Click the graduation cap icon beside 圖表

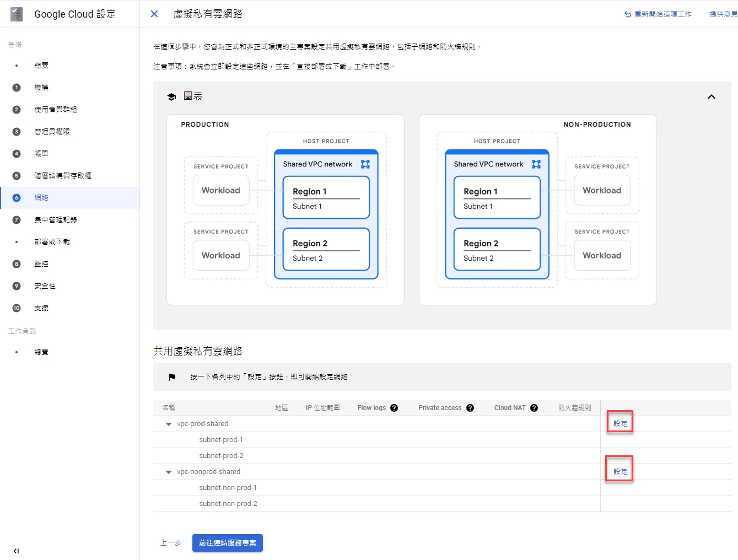click(x=171, y=97)
